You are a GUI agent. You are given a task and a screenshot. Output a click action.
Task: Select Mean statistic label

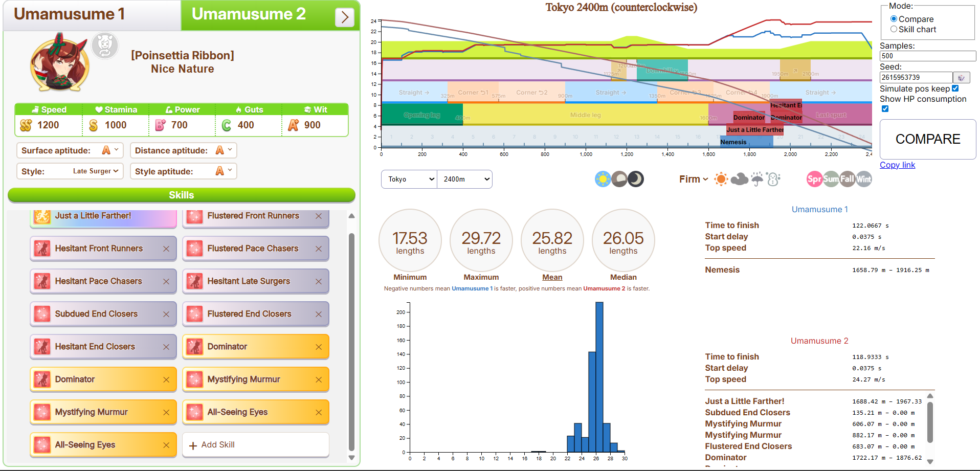[552, 277]
